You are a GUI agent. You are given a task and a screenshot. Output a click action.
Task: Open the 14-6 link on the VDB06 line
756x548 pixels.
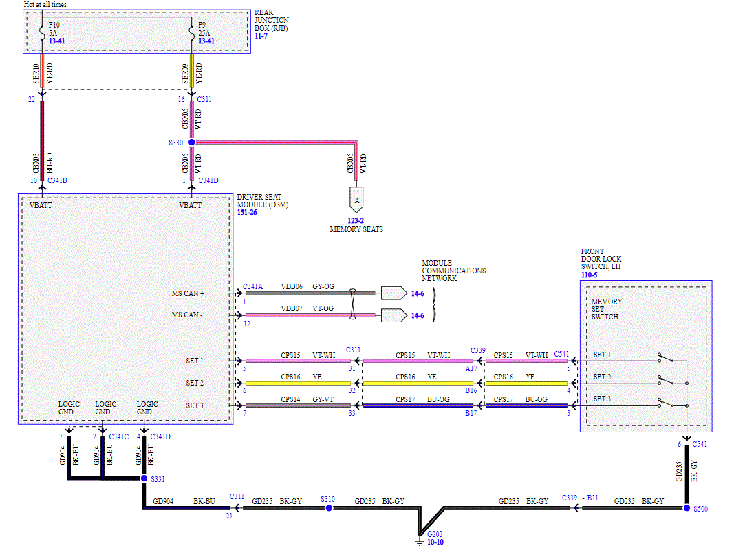pyautogui.click(x=418, y=293)
